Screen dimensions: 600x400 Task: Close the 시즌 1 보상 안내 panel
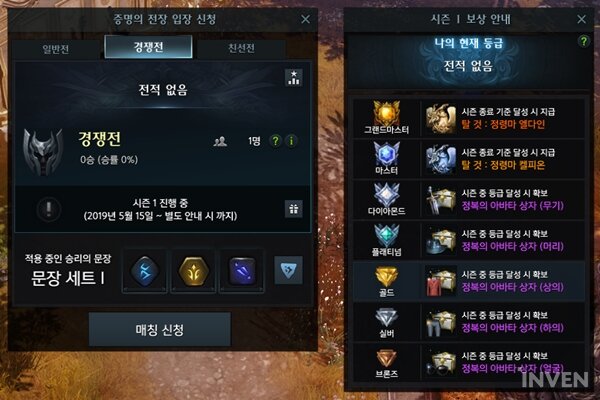tap(581, 19)
